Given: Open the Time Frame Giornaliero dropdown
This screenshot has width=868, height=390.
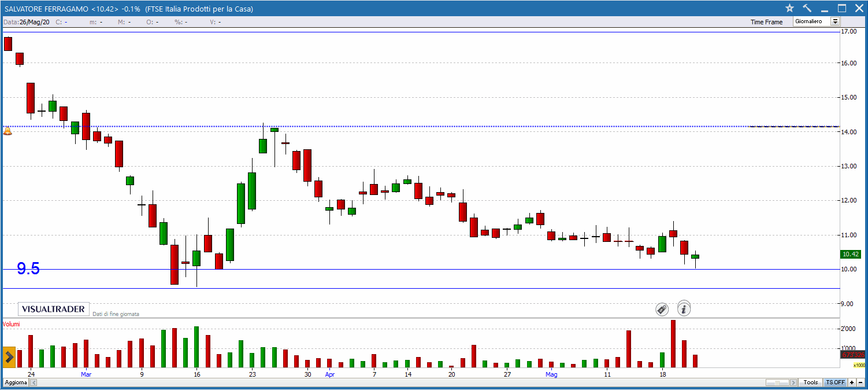Looking at the screenshot, I should point(835,21).
